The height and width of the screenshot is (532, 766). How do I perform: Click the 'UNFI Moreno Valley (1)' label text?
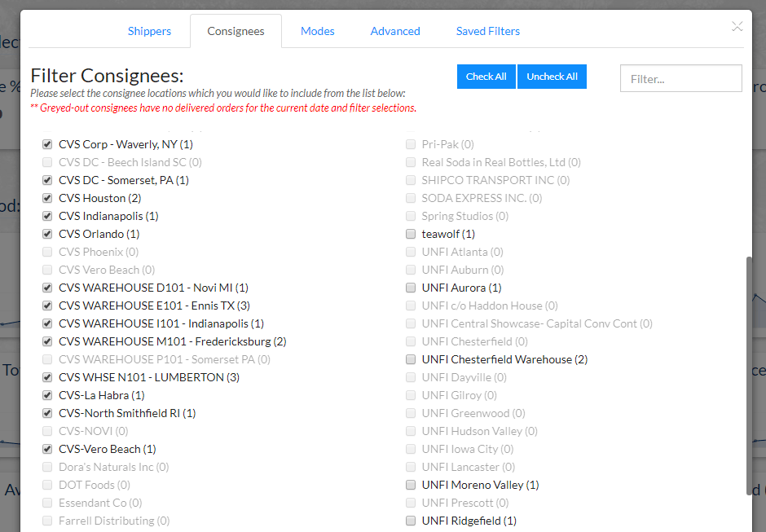480,485
